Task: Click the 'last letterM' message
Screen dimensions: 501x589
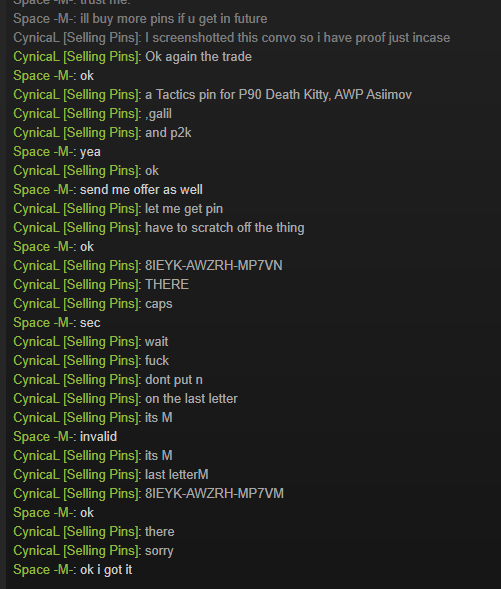Action: pyautogui.click(x=177, y=474)
